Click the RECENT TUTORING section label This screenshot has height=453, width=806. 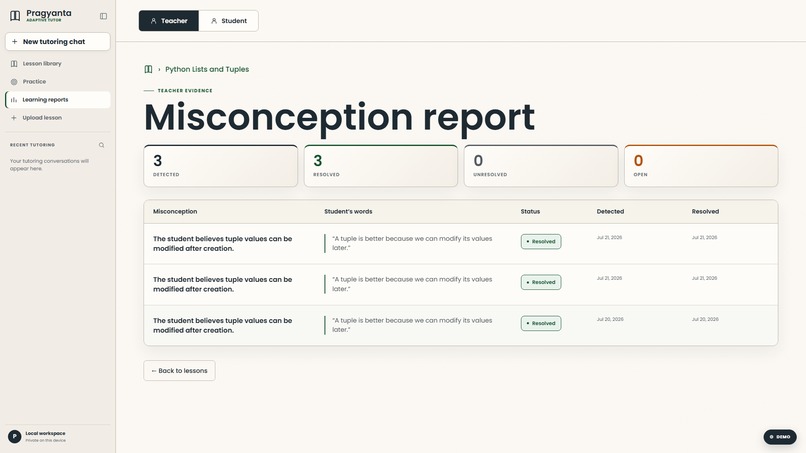click(32, 145)
